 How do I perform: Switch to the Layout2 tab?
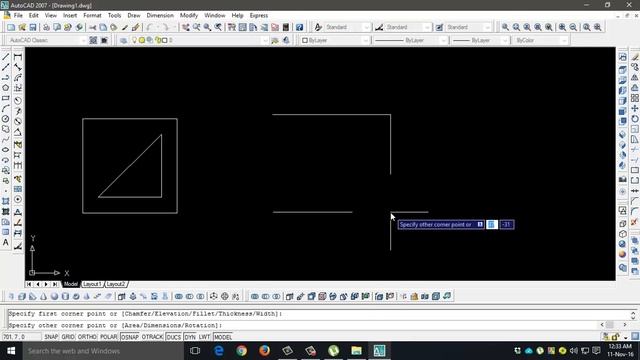116,284
